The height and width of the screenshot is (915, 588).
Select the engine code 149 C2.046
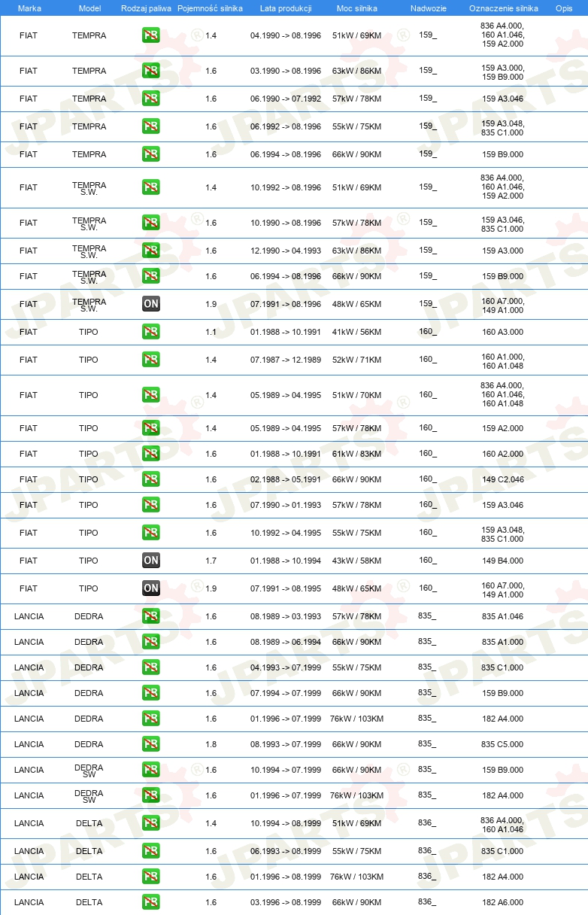[503, 479]
